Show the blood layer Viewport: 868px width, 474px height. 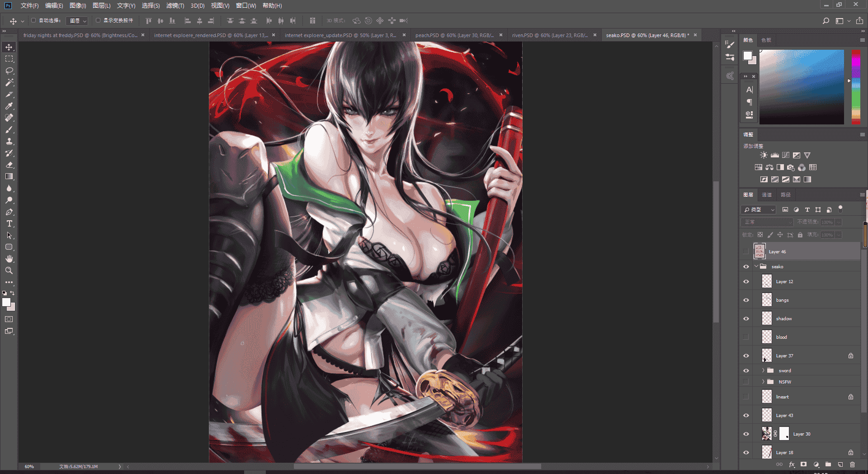tap(746, 337)
